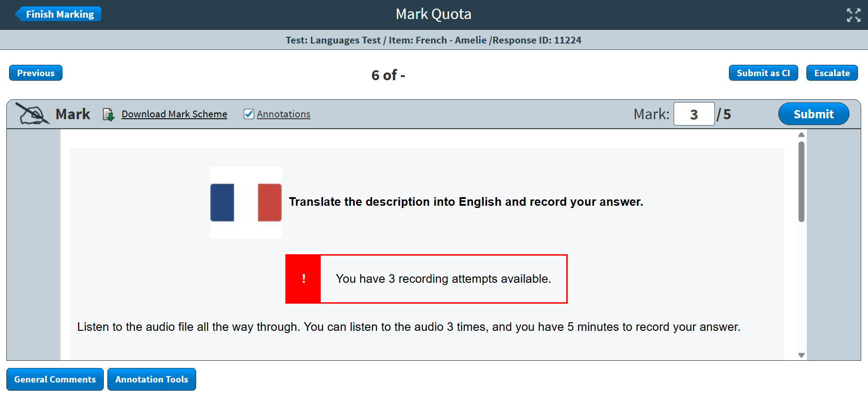Screen dimensions: 868x397
Task: Click the French flag image
Action: (x=246, y=202)
